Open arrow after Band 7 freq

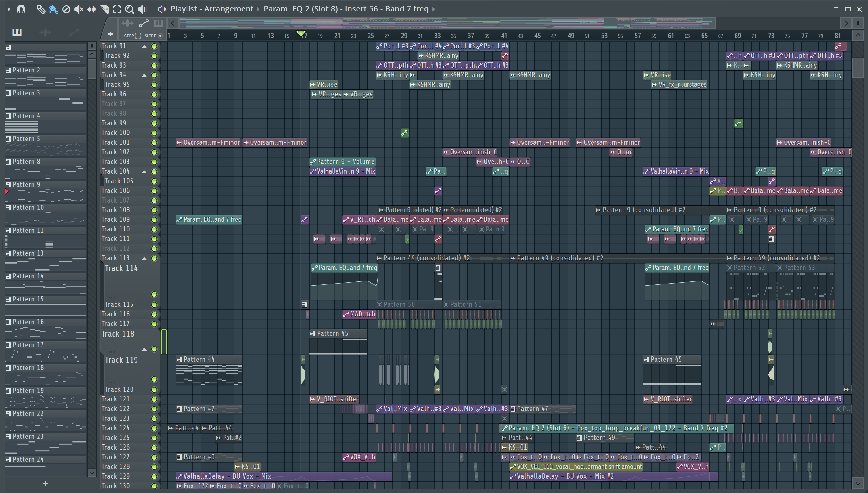point(434,9)
